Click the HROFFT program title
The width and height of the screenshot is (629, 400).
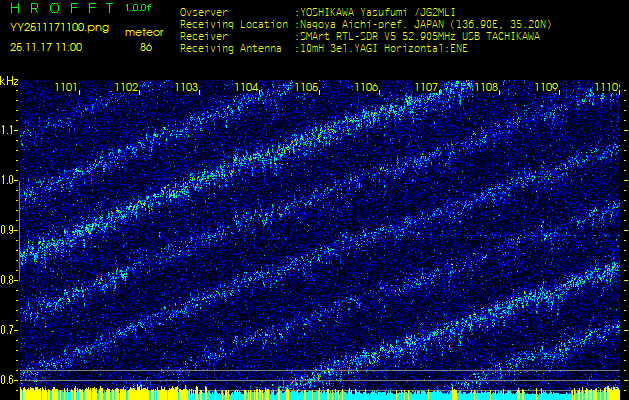pos(63,8)
